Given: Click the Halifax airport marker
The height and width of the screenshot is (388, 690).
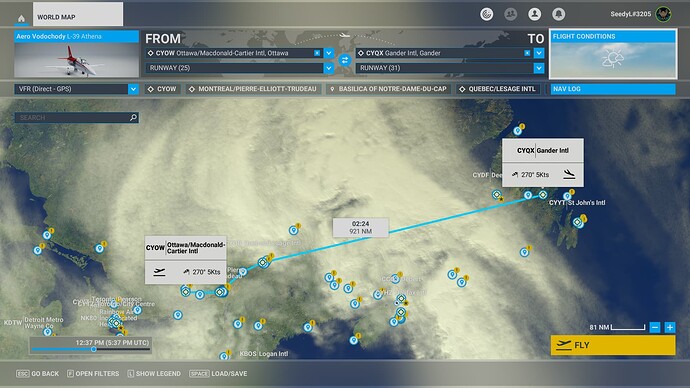Looking at the screenshot, I should (x=401, y=312).
